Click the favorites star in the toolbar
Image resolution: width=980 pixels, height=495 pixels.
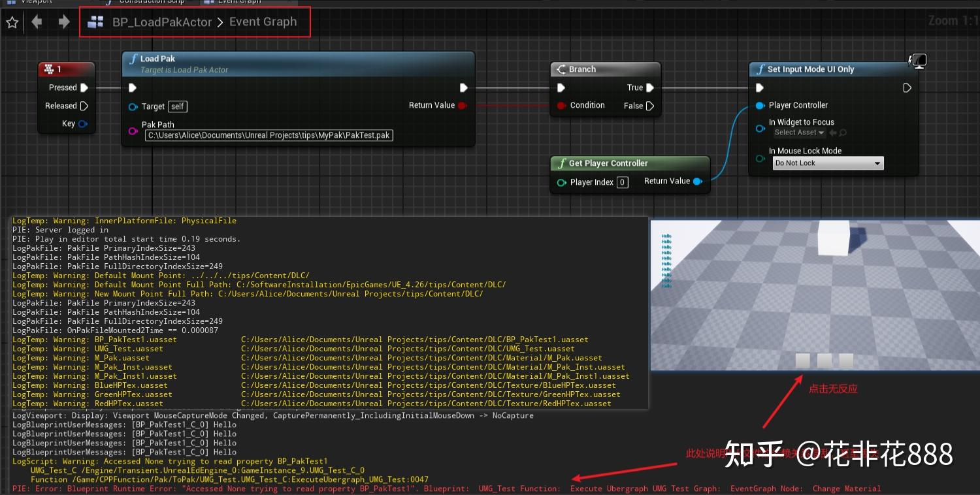(x=12, y=22)
